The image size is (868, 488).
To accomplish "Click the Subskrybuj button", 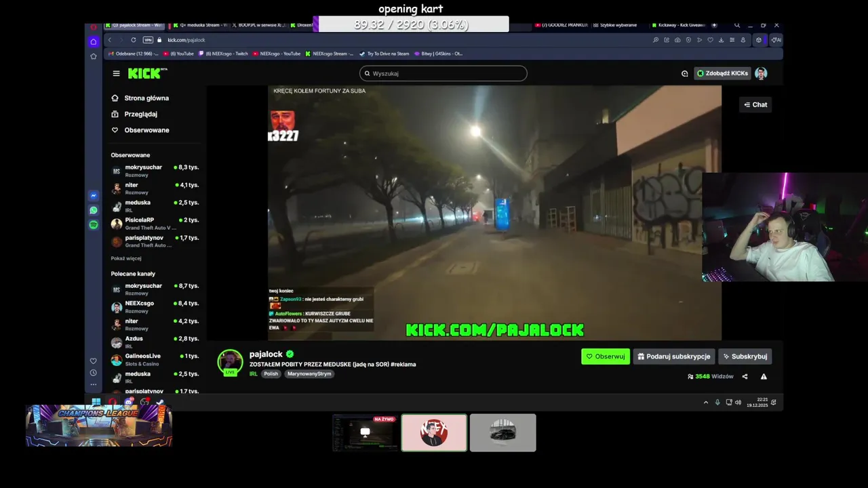I will [745, 357].
